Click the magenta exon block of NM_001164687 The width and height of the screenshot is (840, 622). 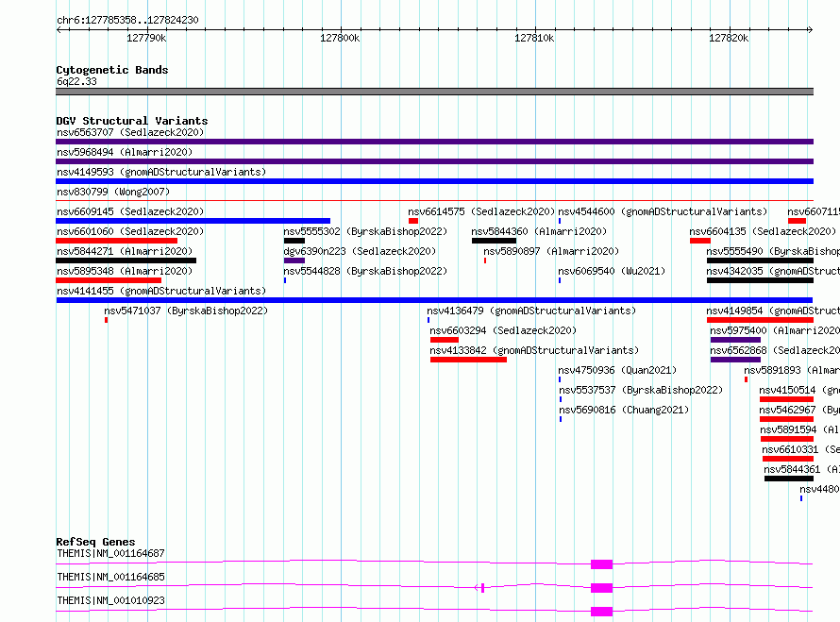pos(601,564)
